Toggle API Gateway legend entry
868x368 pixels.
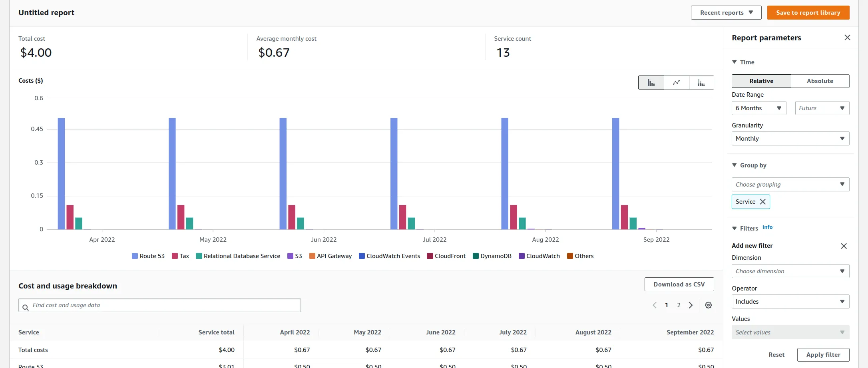coord(330,256)
